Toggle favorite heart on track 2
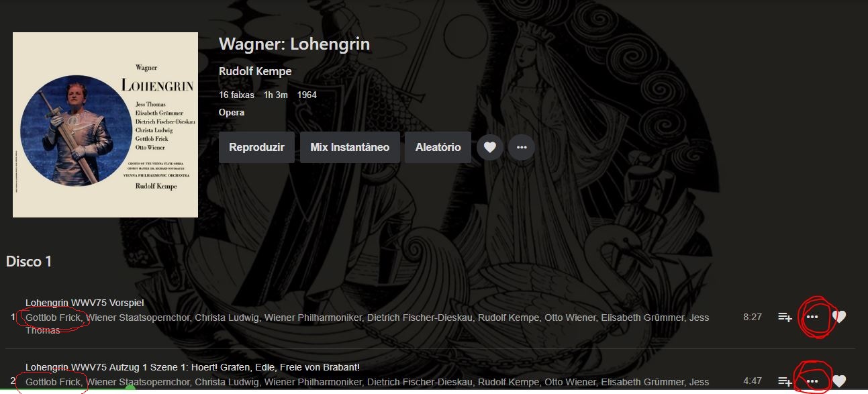The height and width of the screenshot is (394, 868). tap(839, 381)
